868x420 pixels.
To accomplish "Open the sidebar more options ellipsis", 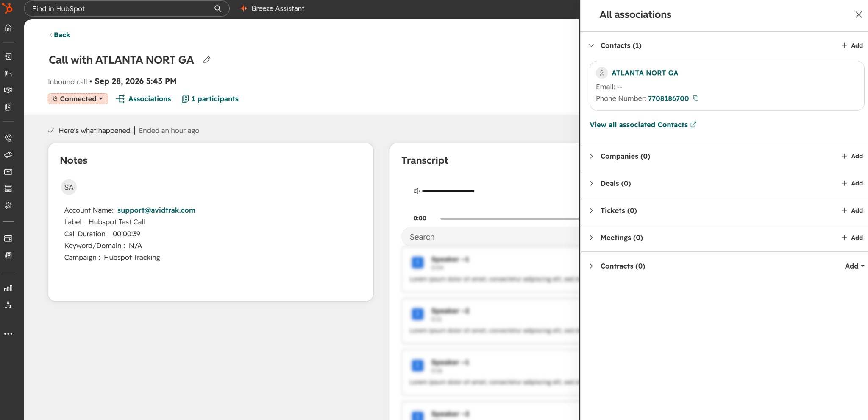I will 8,334.
